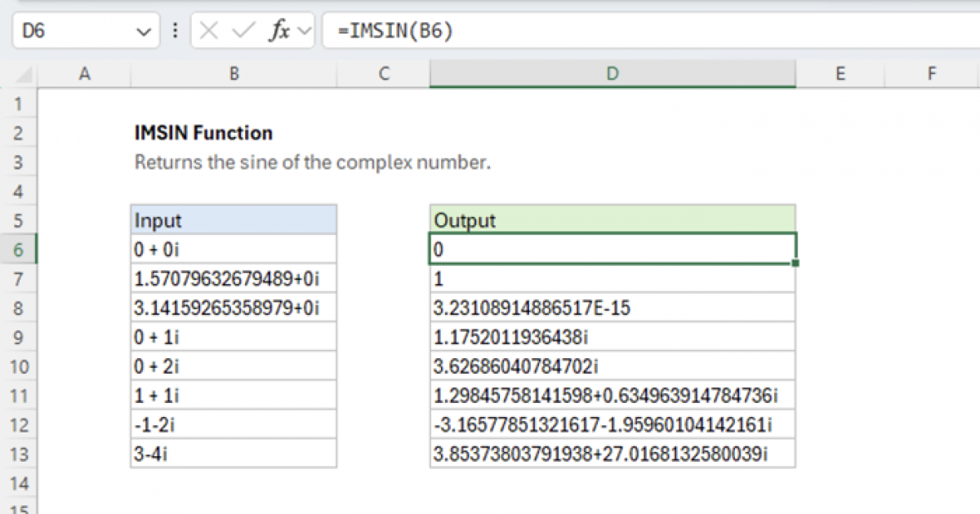
Task: Select the 'IMSIN Function' title cell
Action: coord(203,132)
